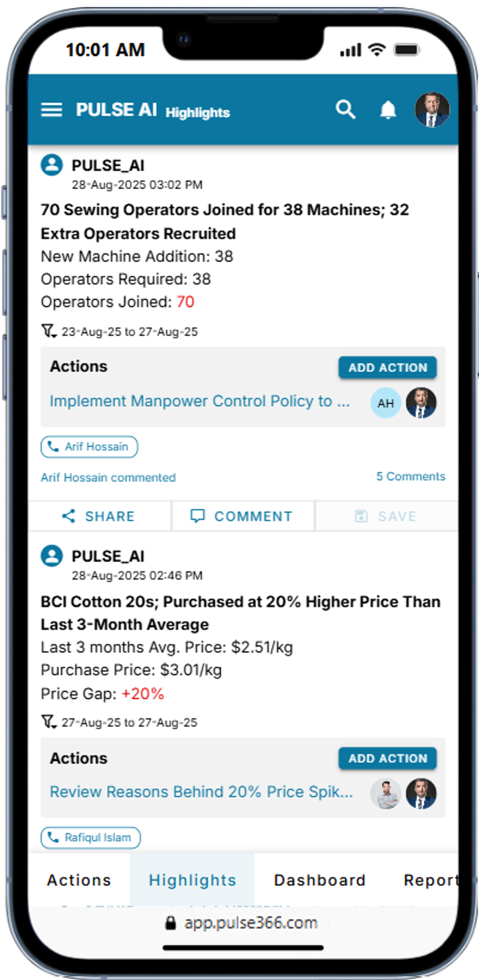Open the hamburger navigation menu
This screenshot has height=980, width=479.
(x=52, y=110)
